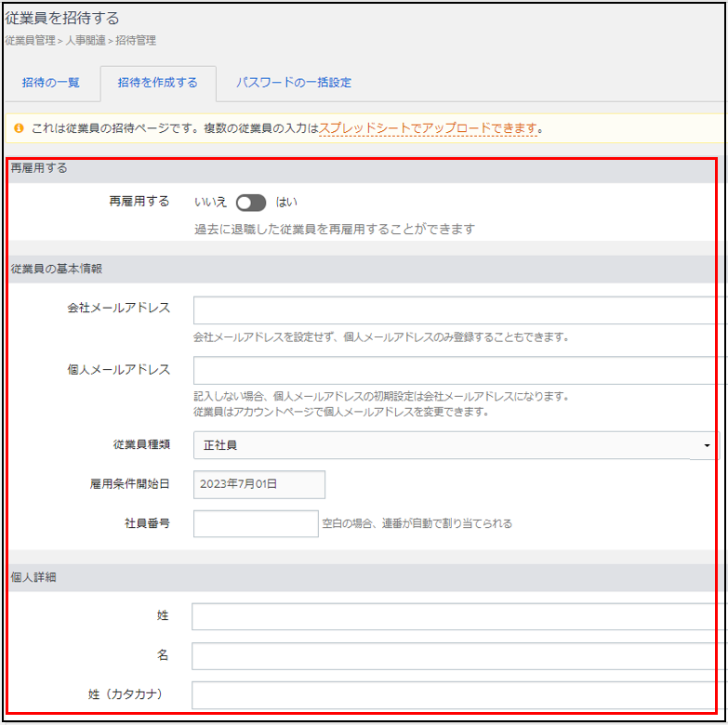Open the パスワードの一括設定 tab
Image resolution: width=728 pixels, height=725 pixels.
pyautogui.click(x=293, y=83)
